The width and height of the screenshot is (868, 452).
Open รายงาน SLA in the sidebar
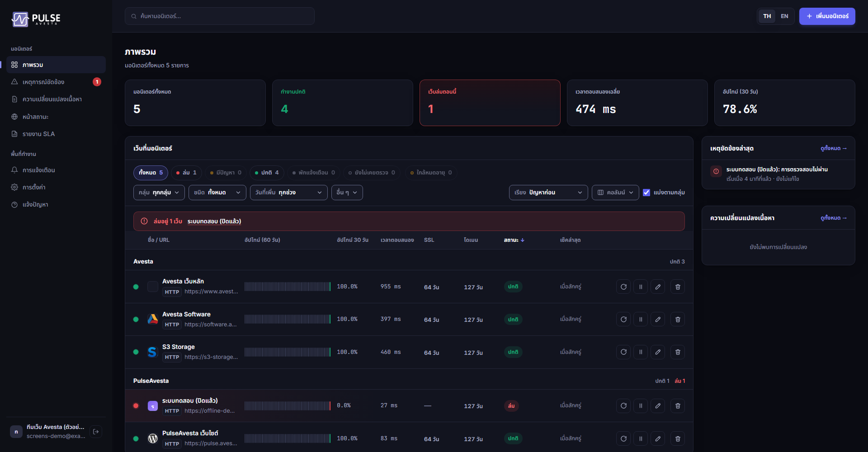[56, 134]
